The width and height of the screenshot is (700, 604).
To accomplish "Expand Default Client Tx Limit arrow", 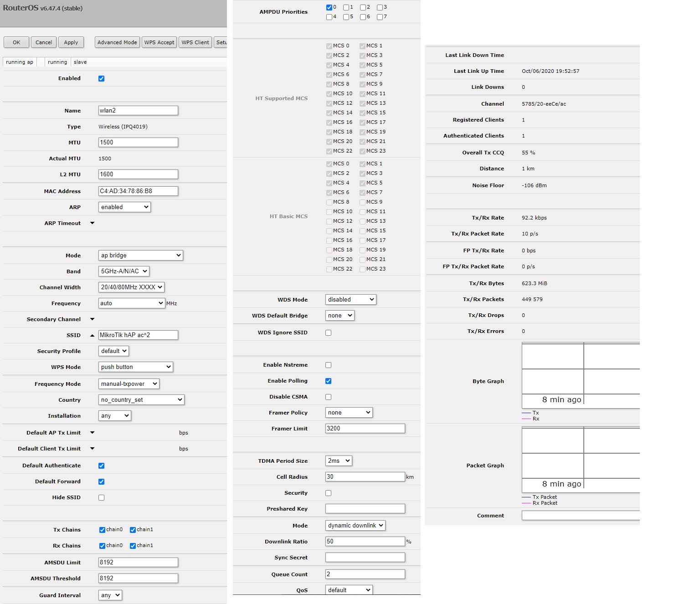I will 92,449.
